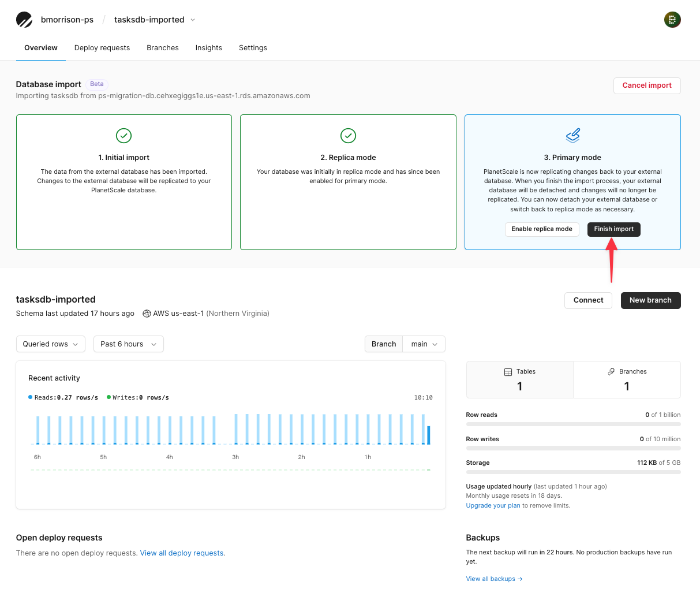Click the Finish import button
The width and height of the screenshot is (700, 600).
click(614, 229)
